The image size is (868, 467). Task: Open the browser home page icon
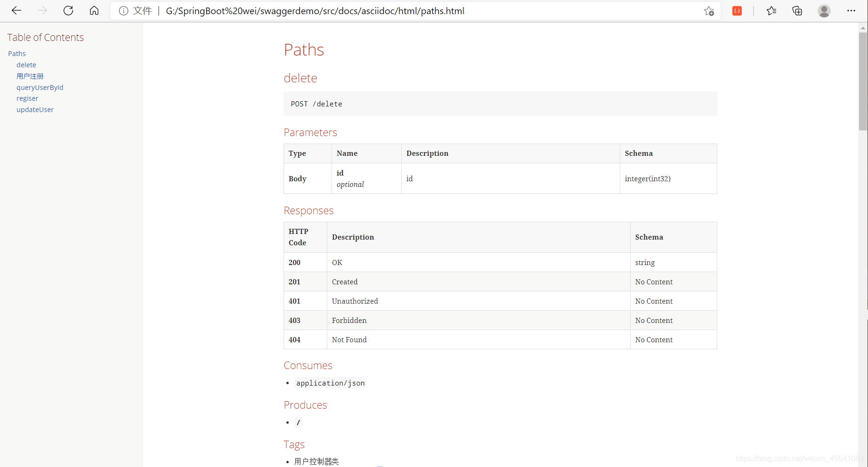click(94, 10)
